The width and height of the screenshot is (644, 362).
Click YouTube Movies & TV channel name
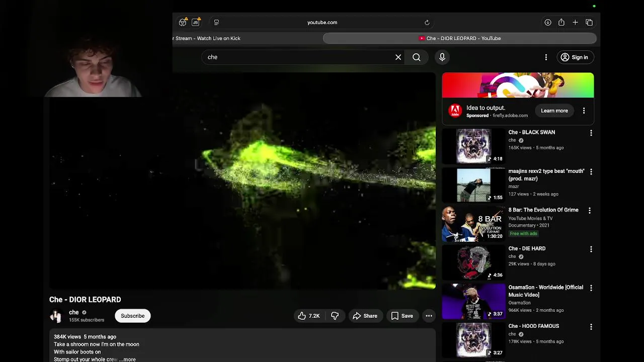(530, 218)
